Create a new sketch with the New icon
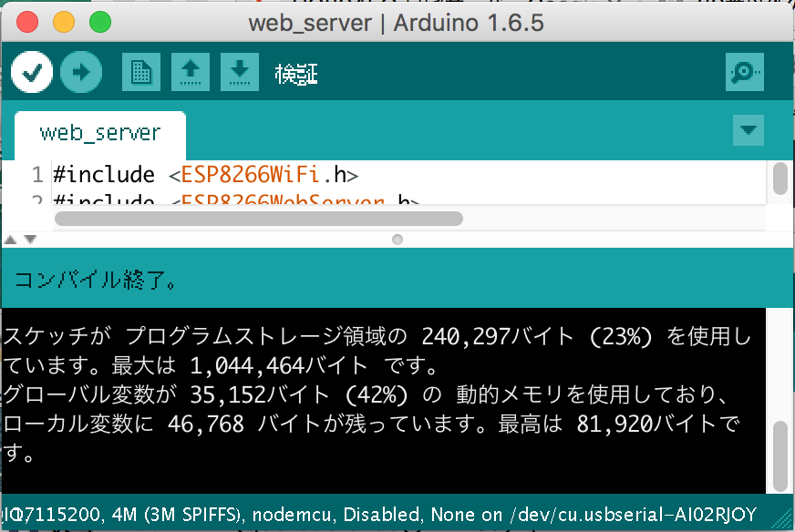This screenshot has height=532, width=795. pyautogui.click(x=141, y=73)
